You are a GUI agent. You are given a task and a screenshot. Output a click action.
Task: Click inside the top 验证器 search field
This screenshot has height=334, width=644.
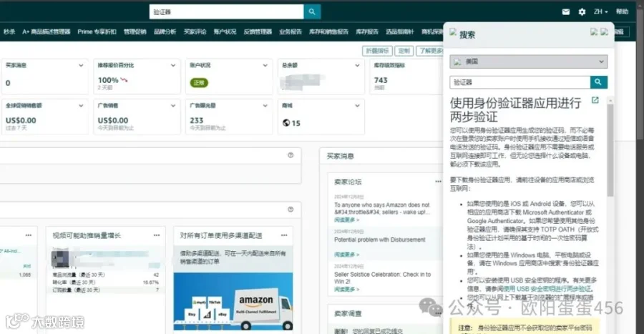tap(226, 12)
